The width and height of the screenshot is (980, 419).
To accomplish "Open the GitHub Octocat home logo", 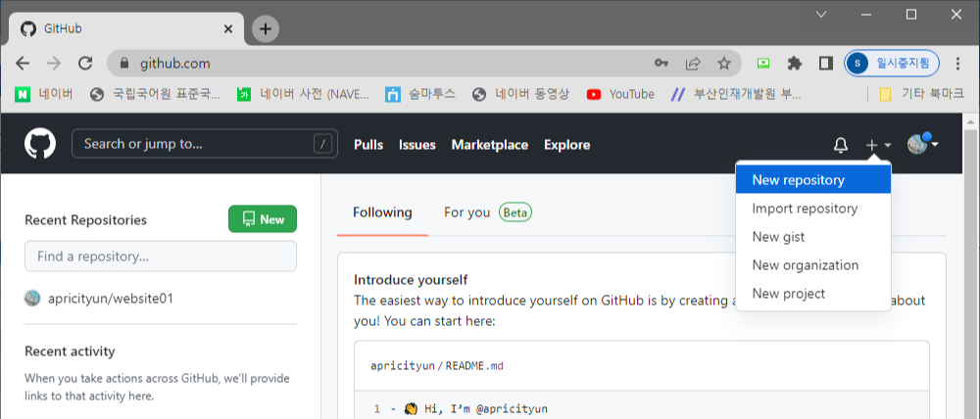I will pos(40,144).
